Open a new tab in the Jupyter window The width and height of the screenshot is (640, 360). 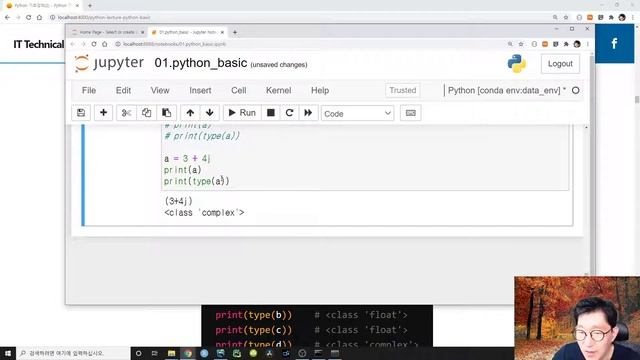click(x=235, y=32)
